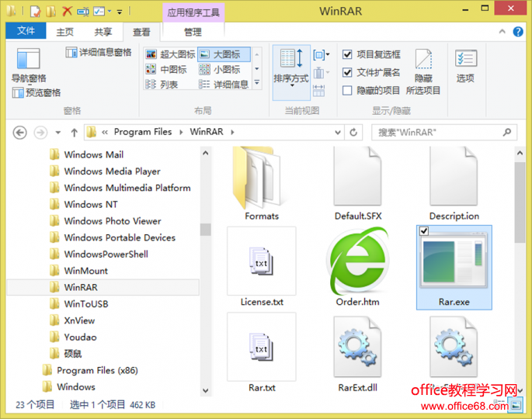Select details (详细信息) layout
This screenshot has height=419, width=532.
224,85
